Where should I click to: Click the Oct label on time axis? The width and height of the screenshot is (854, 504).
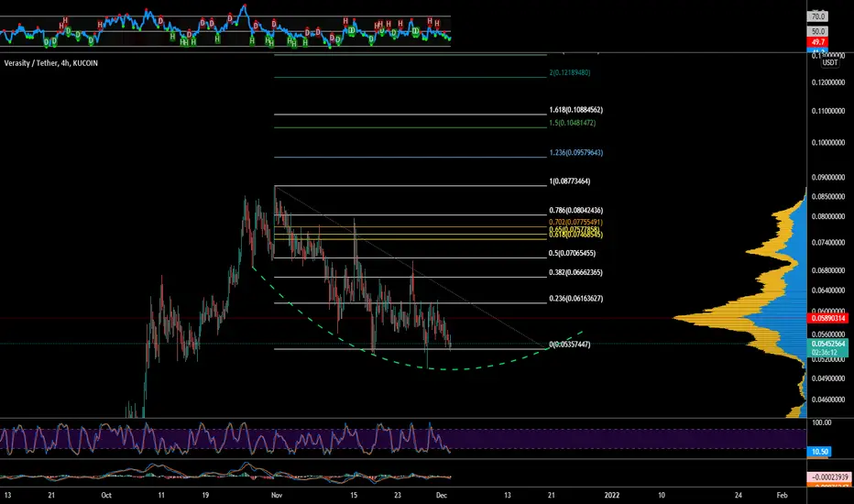106,495
